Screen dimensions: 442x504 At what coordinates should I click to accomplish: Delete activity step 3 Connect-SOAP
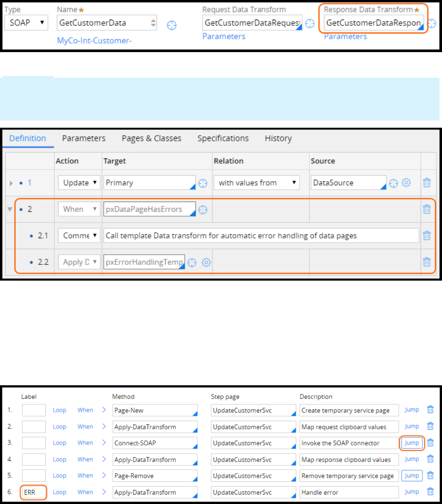tap(430, 442)
